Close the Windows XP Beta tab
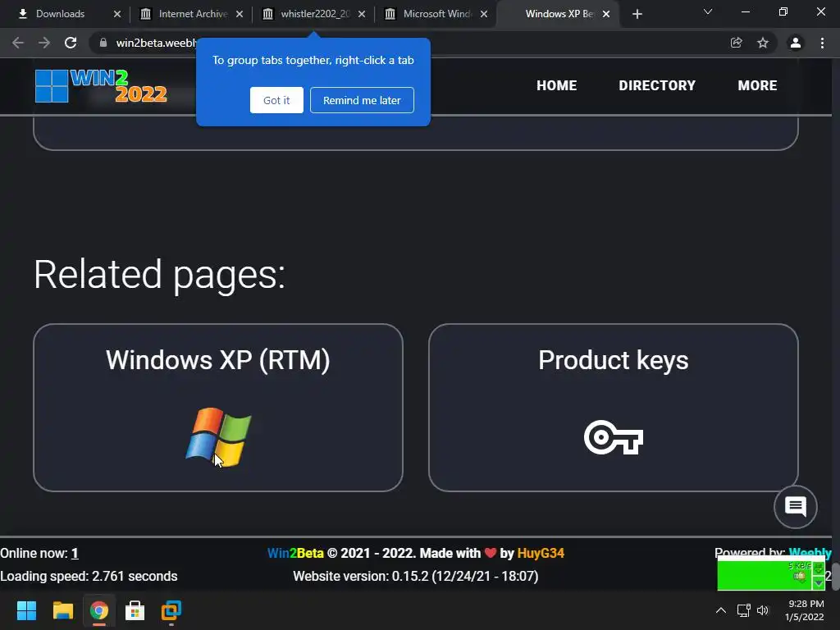The image size is (840, 630). click(606, 14)
